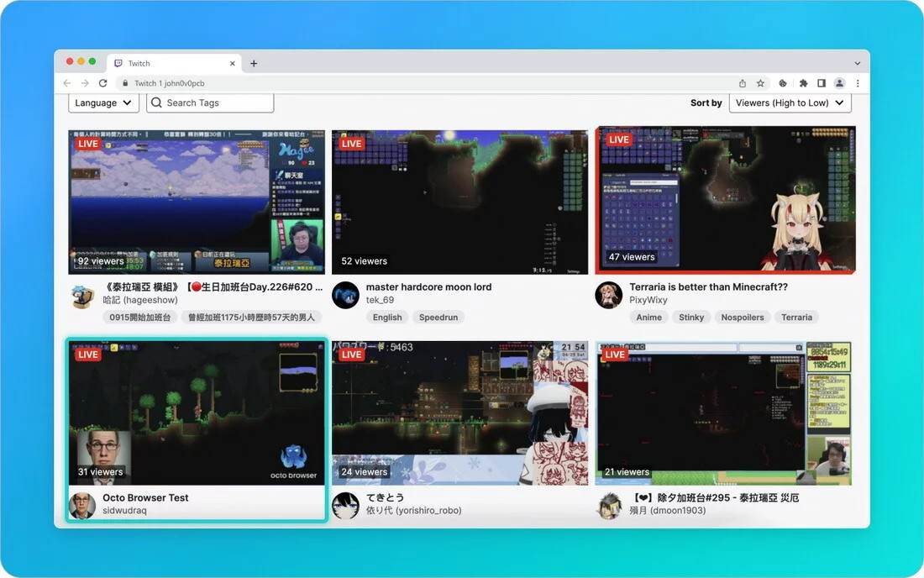Open the yorishiro_robo stream thumbnail
924x578 pixels.
point(459,413)
